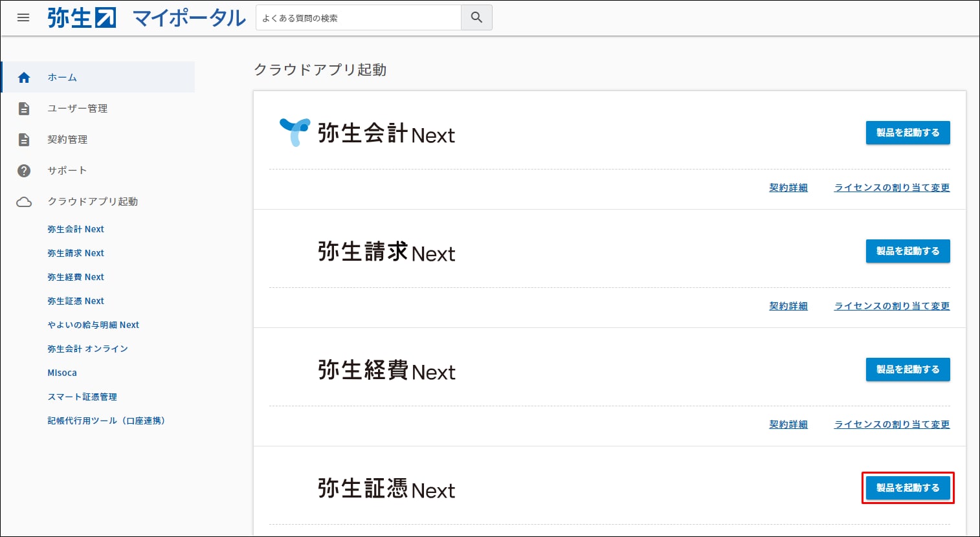Focus the よくある質問の検索 search field
This screenshot has height=537, width=980.
(359, 17)
